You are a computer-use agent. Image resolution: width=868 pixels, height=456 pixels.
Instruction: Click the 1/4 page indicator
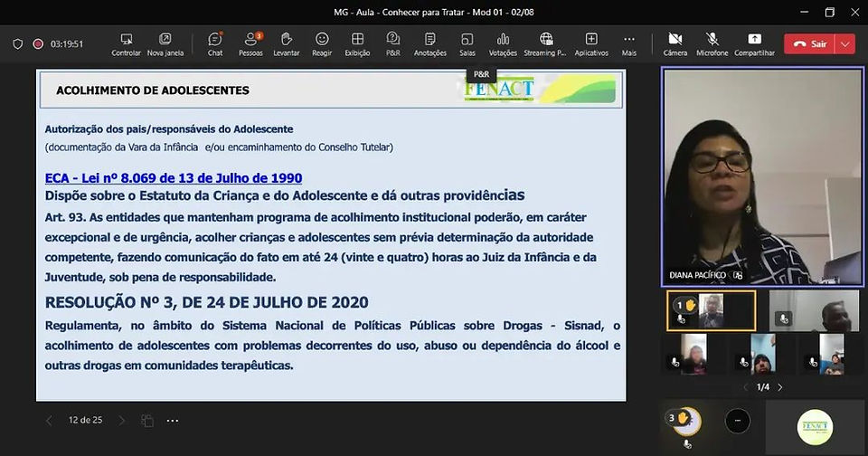coord(763,387)
